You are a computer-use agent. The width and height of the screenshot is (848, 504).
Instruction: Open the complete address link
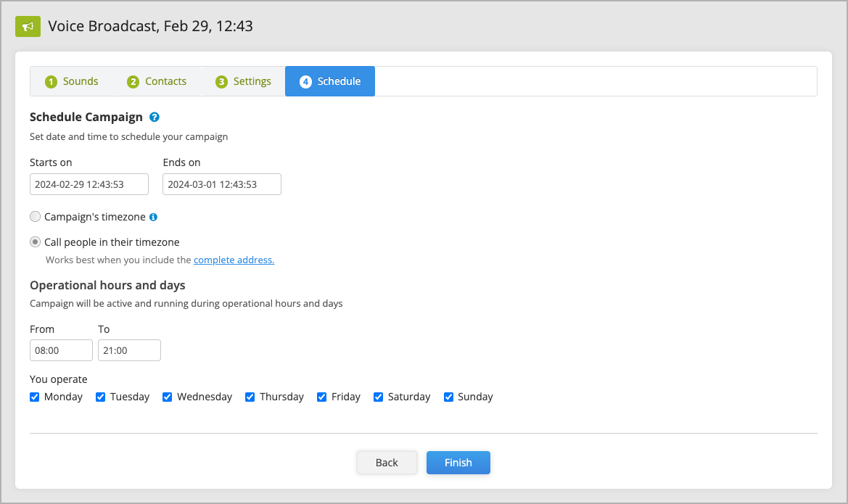pyautogui.click(x=234, y=260)
